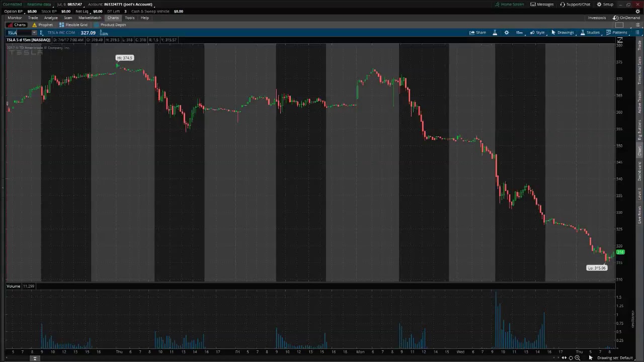Click the symbol actions icon next to TSLA
This screenshot has height=362, width=644.
(x=41, y=33)
